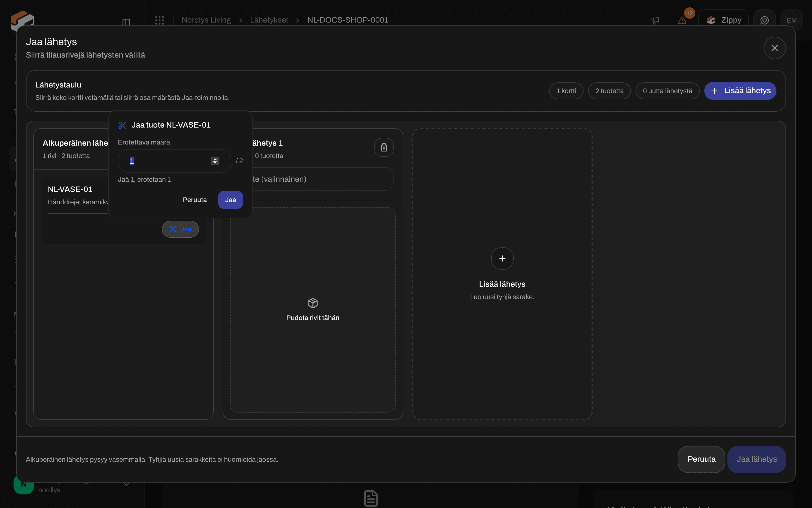Open the chat support icon in top bar
The width and height of the screenshot is (812, 508).
tap(764, 21)
